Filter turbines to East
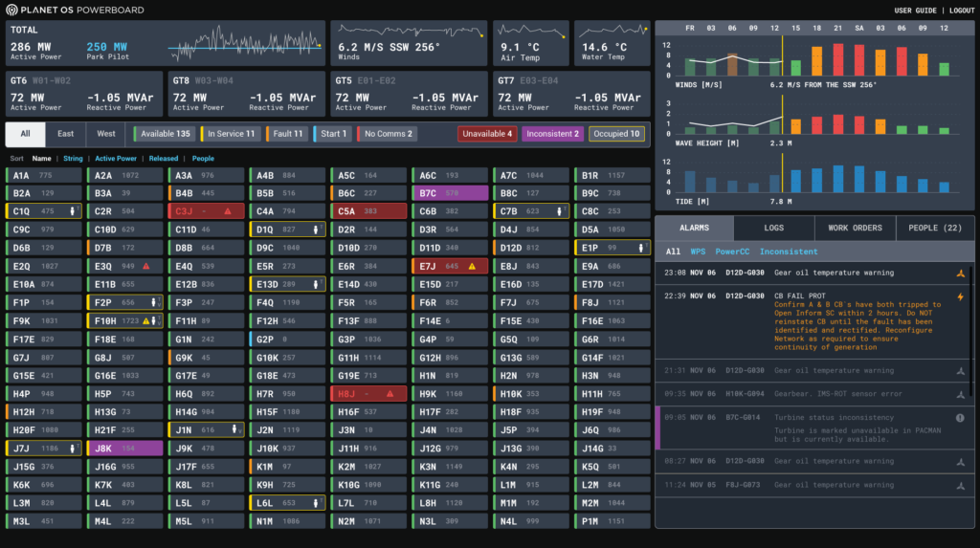The height and width of the screenshot is (548, 980). click(x=66, y=134)
